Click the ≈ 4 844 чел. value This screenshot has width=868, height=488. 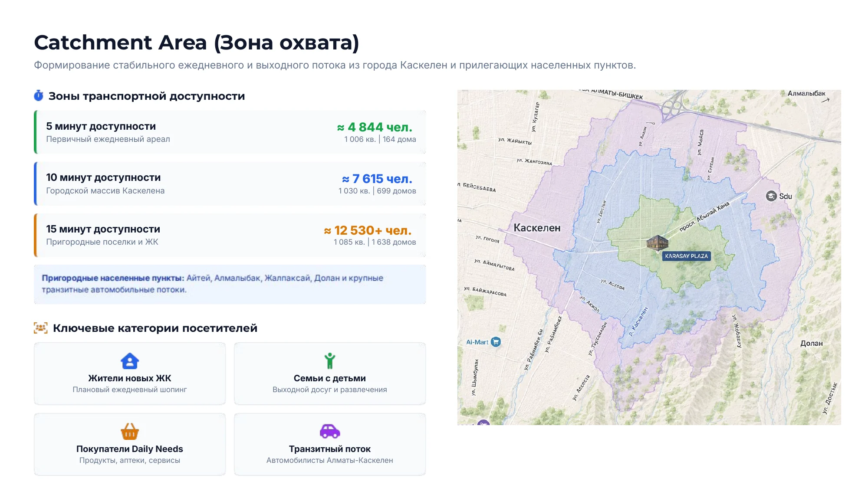pyautogui.click(x=375, y=127)
